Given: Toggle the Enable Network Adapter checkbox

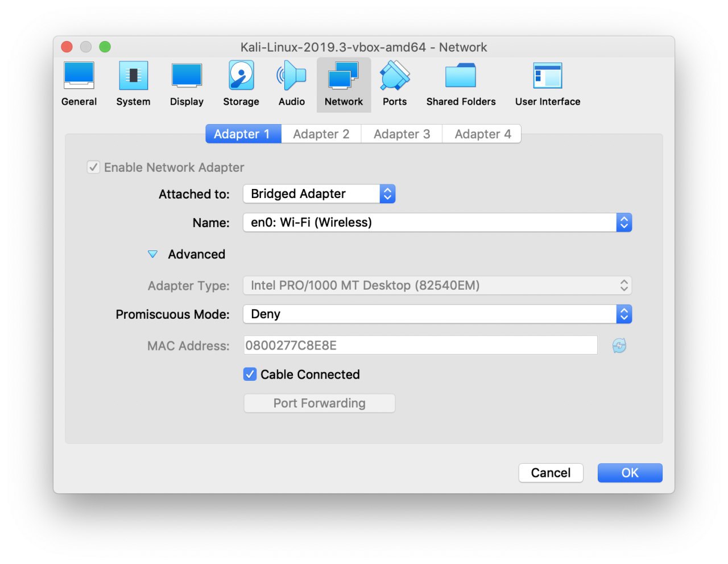Looking at the screenshot, I should pyautogui.click(x=93, y=167).
